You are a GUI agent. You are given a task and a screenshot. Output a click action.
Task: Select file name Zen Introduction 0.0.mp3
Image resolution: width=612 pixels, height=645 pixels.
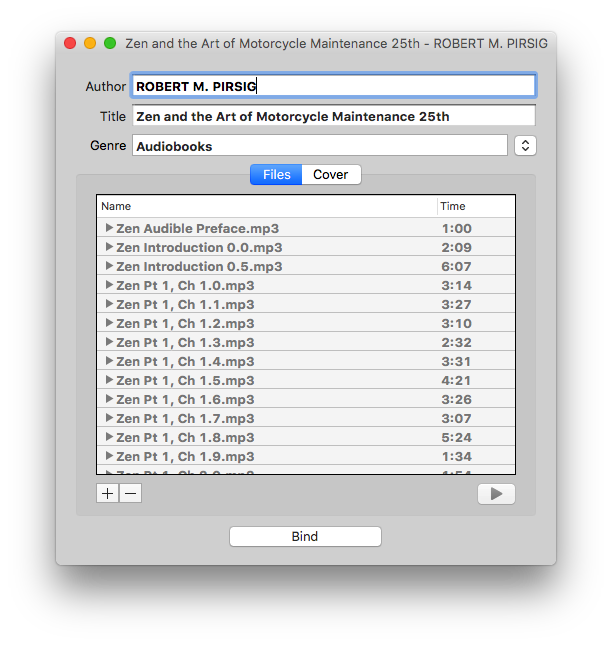point(199,247)
